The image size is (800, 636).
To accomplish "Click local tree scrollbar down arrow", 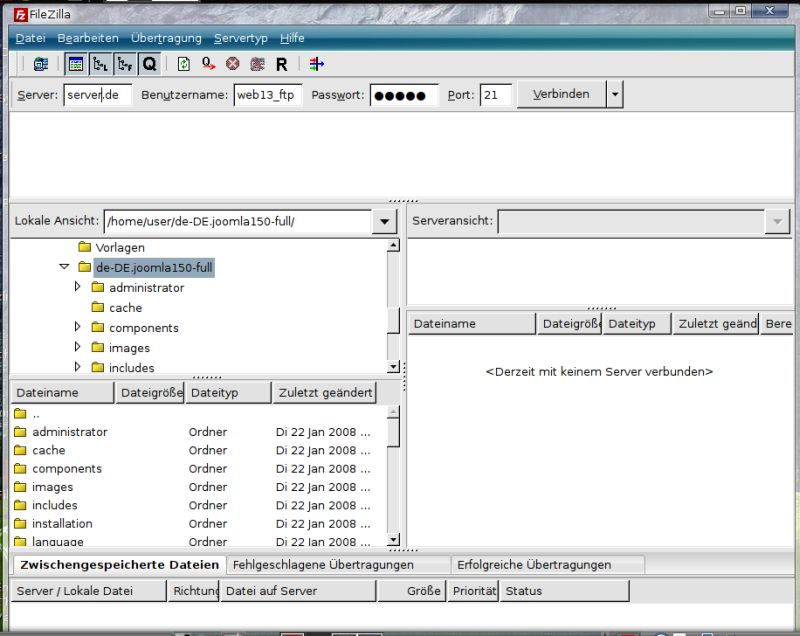I will click(393, 366).
